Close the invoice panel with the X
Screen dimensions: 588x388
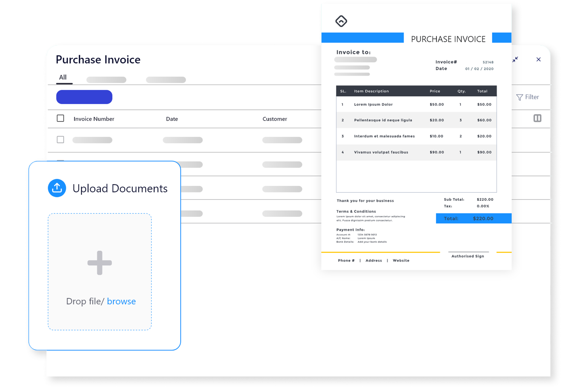(x=538, y=59)
